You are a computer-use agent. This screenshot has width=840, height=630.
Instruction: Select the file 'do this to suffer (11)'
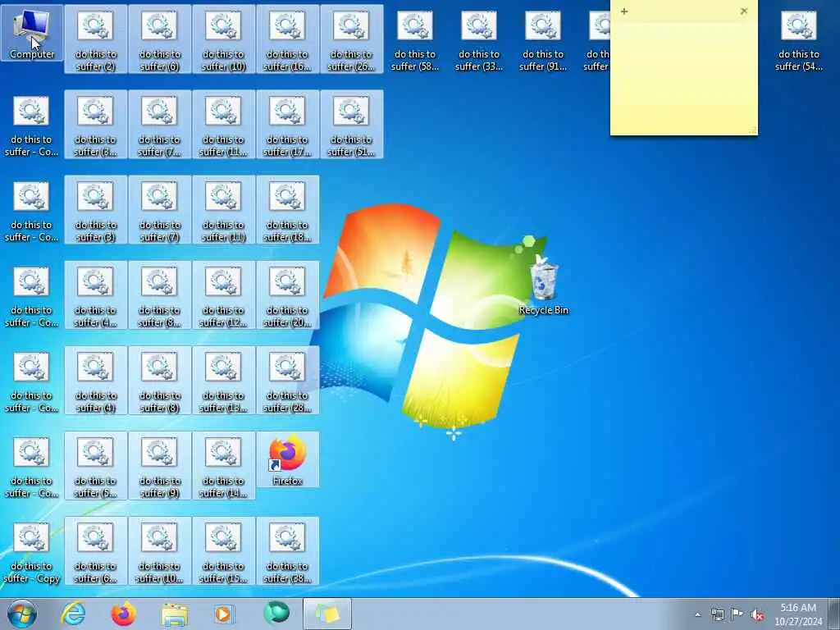coord(223,209)
